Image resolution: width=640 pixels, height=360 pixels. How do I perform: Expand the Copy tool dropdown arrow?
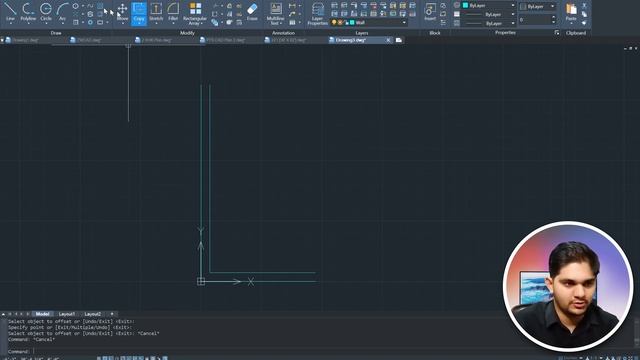(x=139, y=23)
